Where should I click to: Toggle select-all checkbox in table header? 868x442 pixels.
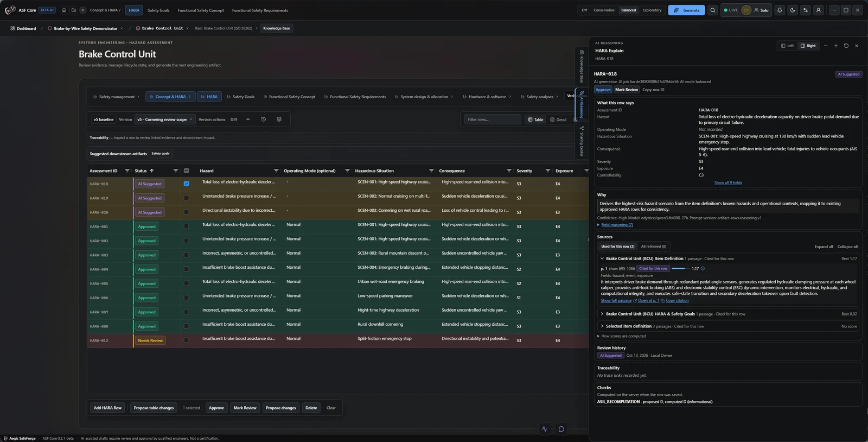coord(186,171)
